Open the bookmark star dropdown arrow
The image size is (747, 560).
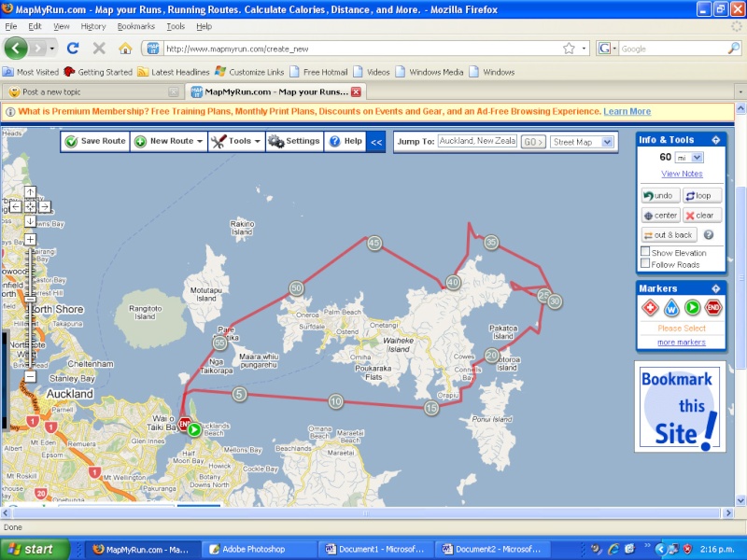pos(584,49)
